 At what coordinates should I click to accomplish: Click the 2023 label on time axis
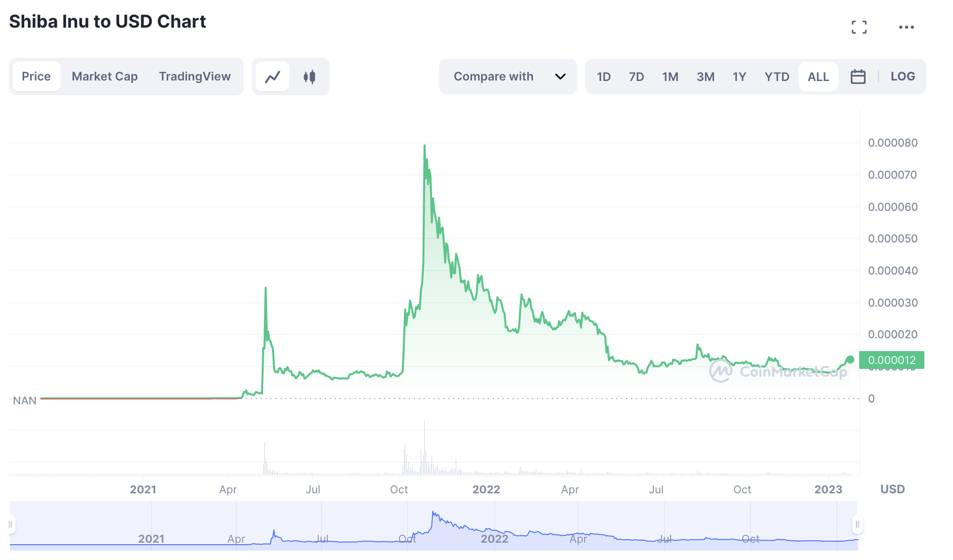coord(828,489)
